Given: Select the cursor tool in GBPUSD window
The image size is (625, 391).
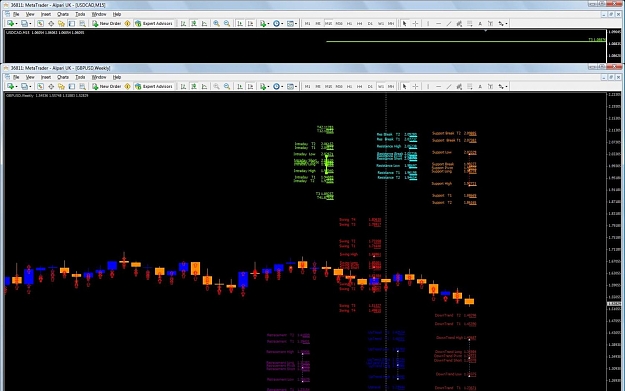Looking at the screenshot, I should coord(404,86).
